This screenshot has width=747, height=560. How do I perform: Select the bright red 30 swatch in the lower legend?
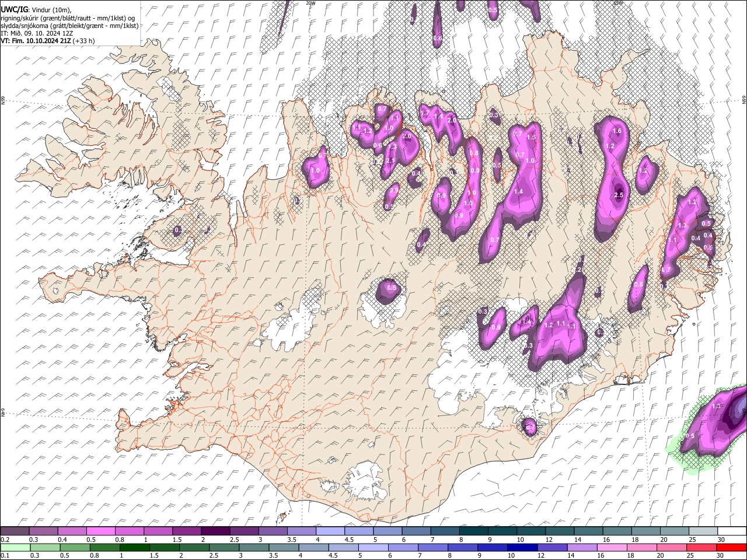pos(731,547)
